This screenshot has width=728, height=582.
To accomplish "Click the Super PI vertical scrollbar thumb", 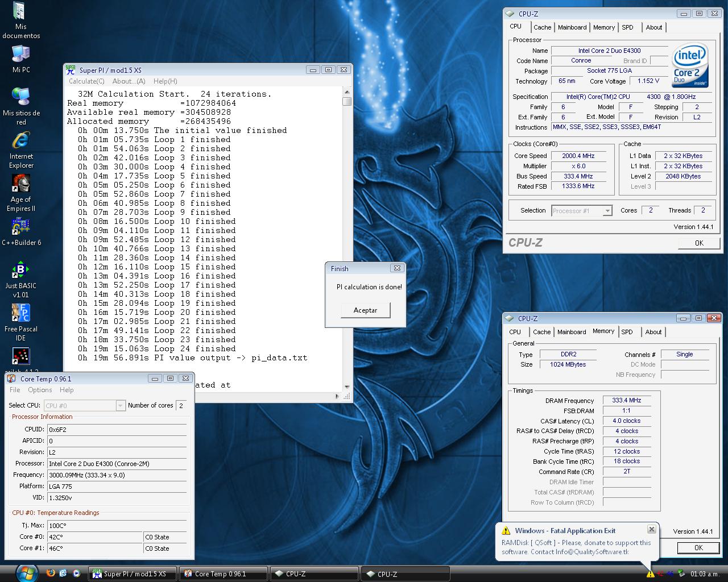I will pyautogui.click(x=347, y=102).
